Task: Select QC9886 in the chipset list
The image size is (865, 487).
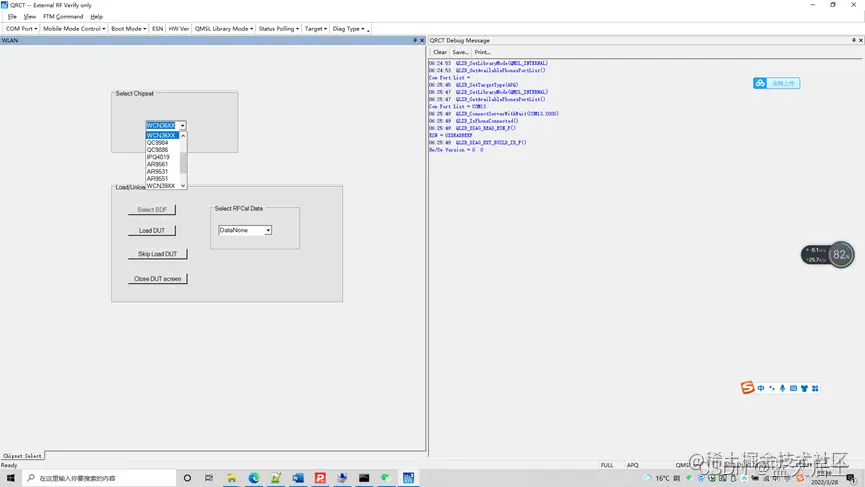Action: click(x=162, y=149)
